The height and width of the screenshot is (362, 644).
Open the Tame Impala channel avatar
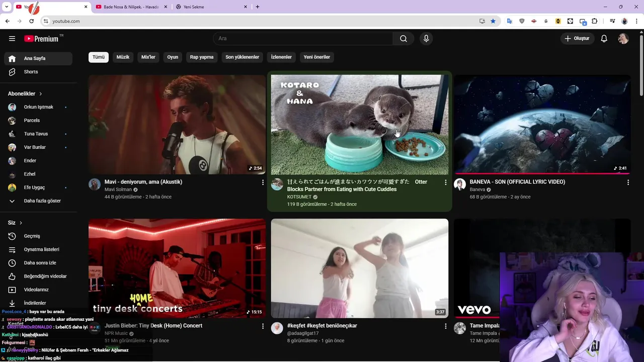(x=460, y=328)
